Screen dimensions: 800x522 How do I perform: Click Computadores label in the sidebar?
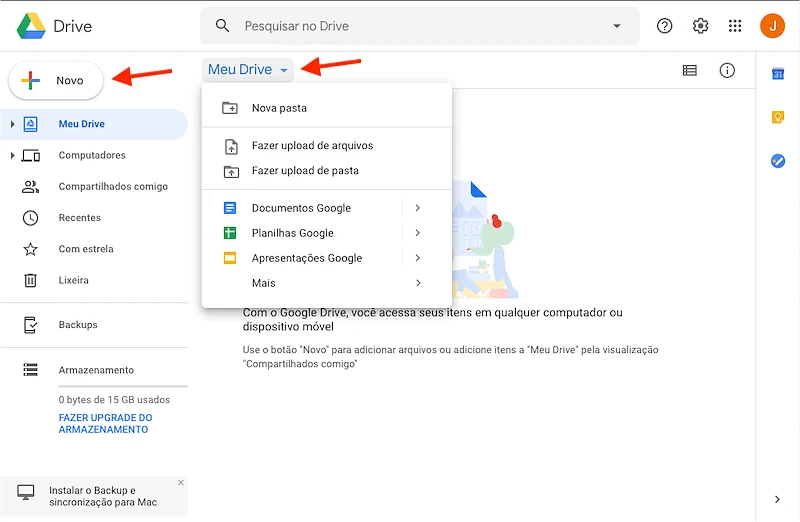92,155
